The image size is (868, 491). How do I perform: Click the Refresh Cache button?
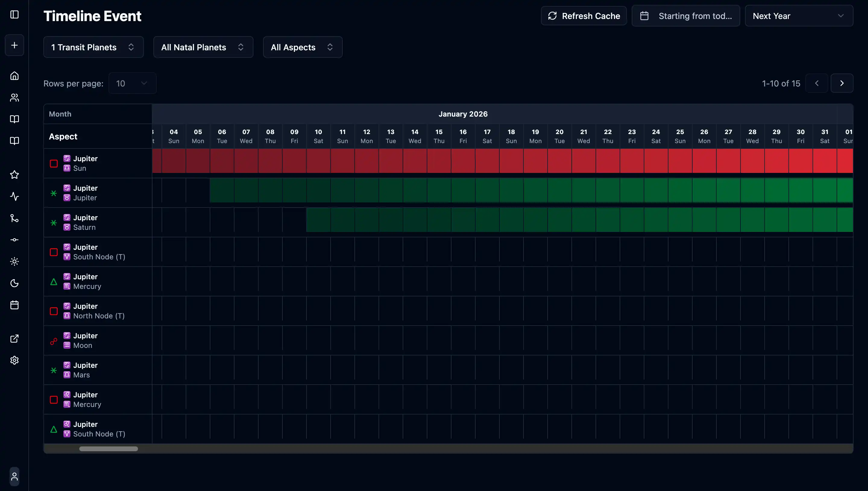pyautogui.click(x=583, y=15)
